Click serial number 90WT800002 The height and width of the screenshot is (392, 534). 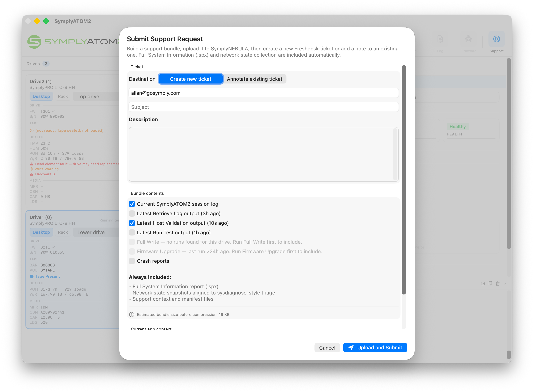pos(52,117)
